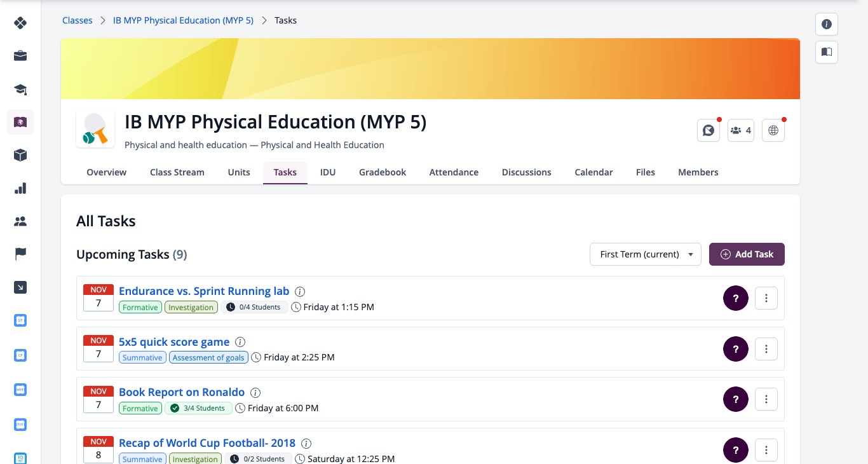Open the briefcase icon in the sidebar
Screen dimensions: 868x464
pyautogui.click(x=20, y=56)
